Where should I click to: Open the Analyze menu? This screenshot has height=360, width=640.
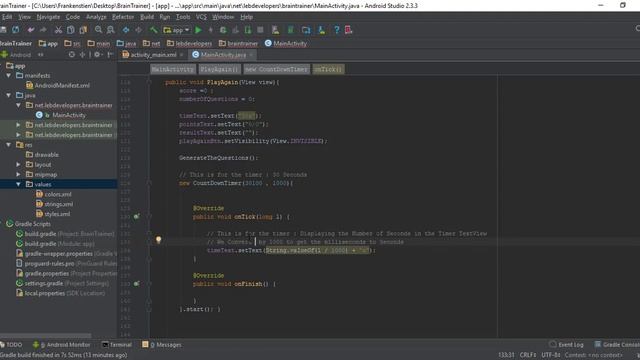[96, 17]
